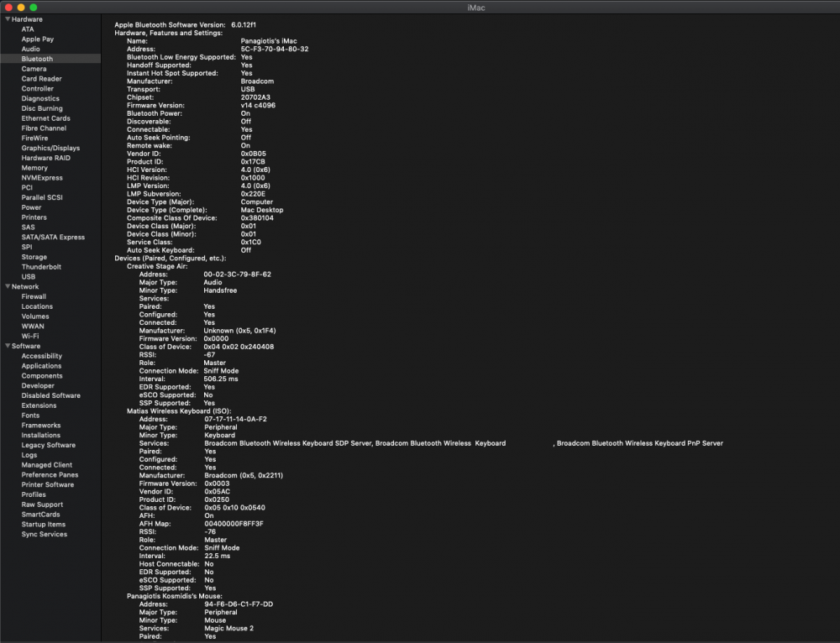840x643 pixels.
Task: Select Accessibility under Software
Action: 42,356
